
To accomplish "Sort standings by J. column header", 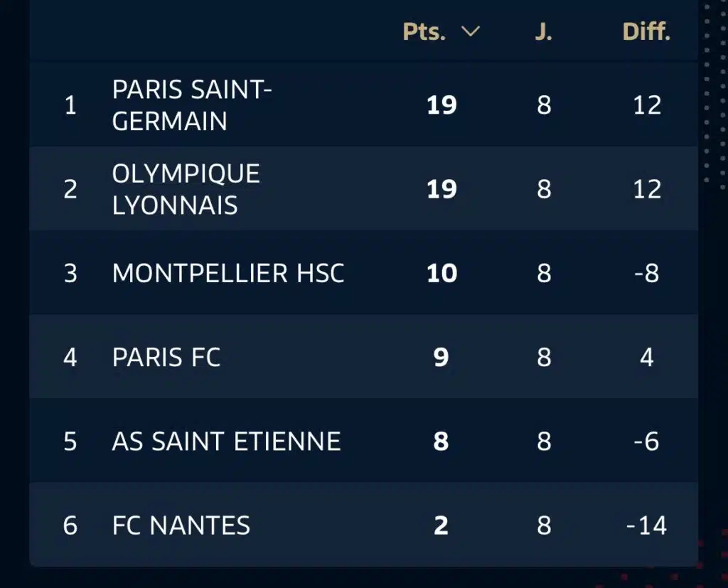I will [544, 32].
